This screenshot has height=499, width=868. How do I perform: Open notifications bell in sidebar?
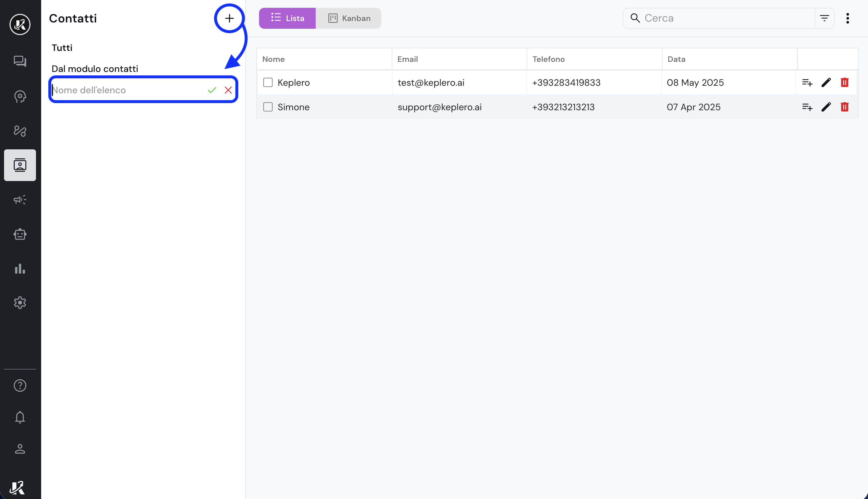20,417
